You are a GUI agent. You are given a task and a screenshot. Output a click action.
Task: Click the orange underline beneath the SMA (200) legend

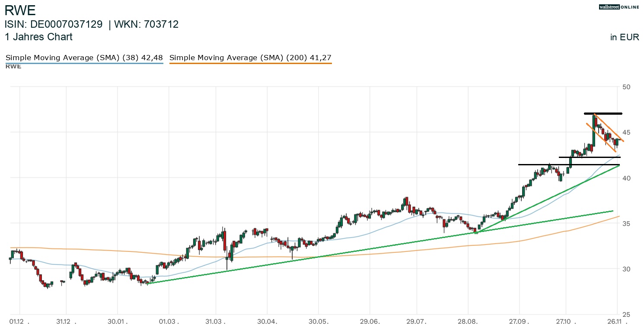tap(250, 64)
